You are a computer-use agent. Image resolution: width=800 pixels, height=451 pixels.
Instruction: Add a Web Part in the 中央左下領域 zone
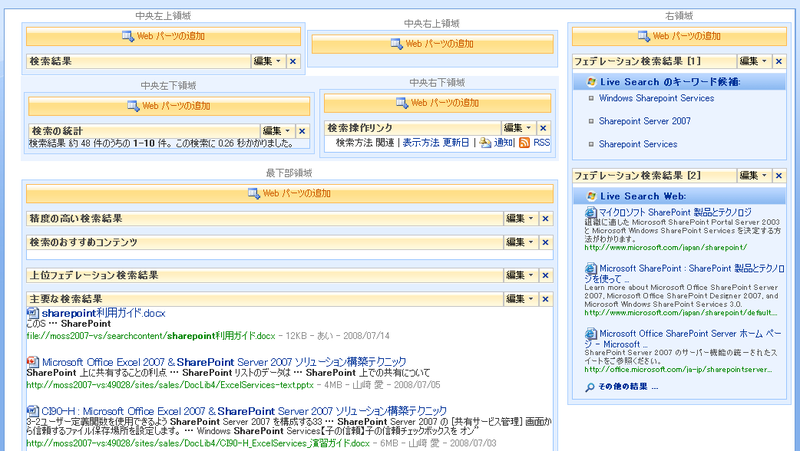(169, 106)
